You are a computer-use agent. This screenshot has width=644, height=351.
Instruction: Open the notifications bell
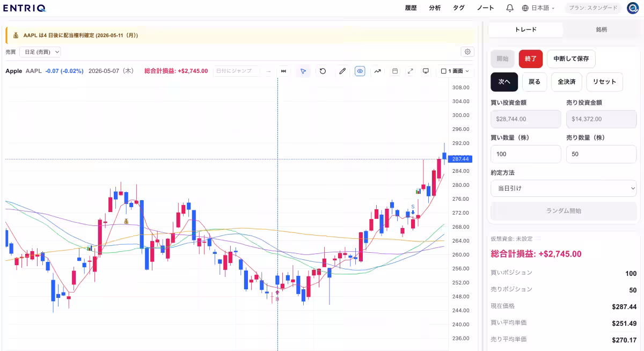pos(510,8)
